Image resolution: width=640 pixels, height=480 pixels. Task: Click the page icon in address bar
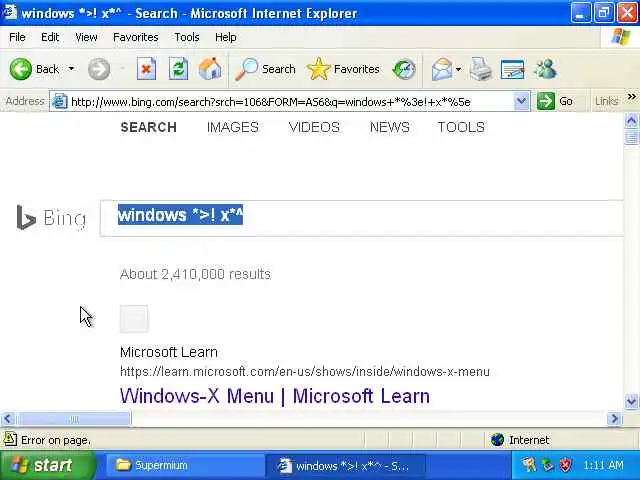click(60, 101)
